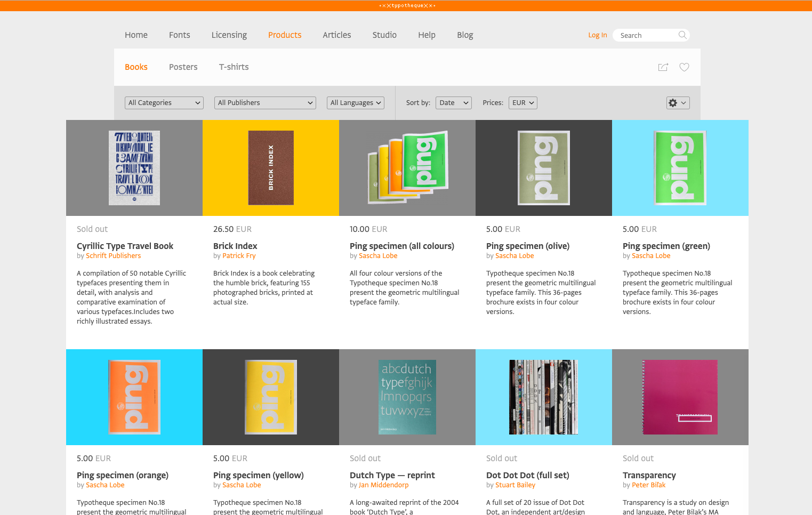Click the share icon above the product grid
Viewport: 812px width, 515px height.
(x=663, y=67)
